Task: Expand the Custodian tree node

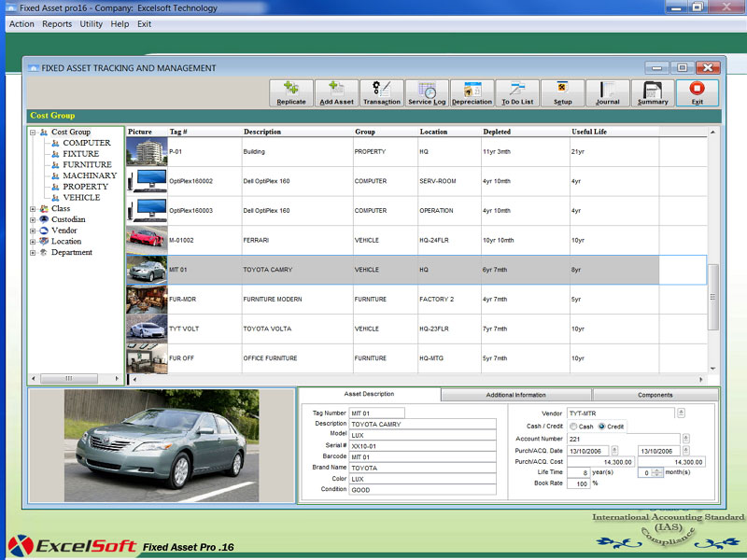Action: [33, 220]
